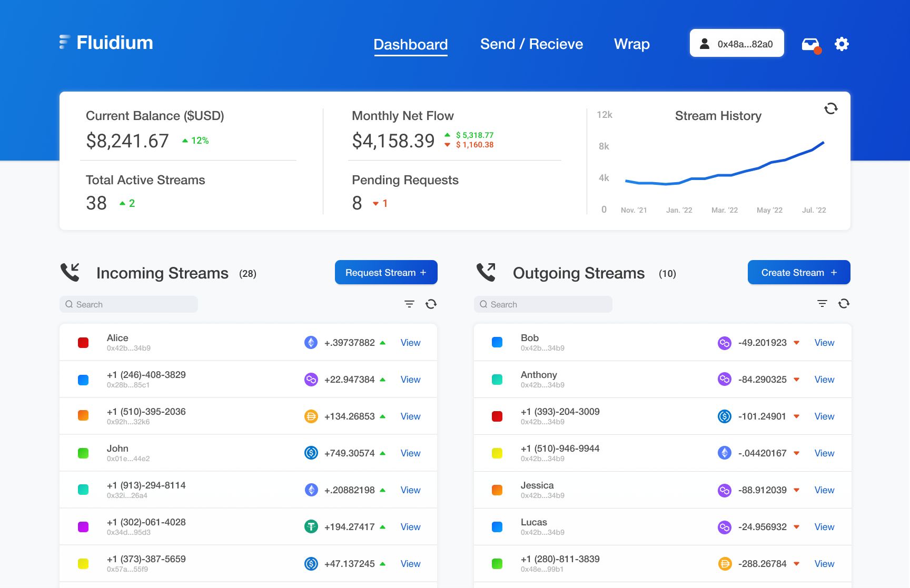
Task: Click the Incoming Streams search field
Action: click(x=128, y=304)
